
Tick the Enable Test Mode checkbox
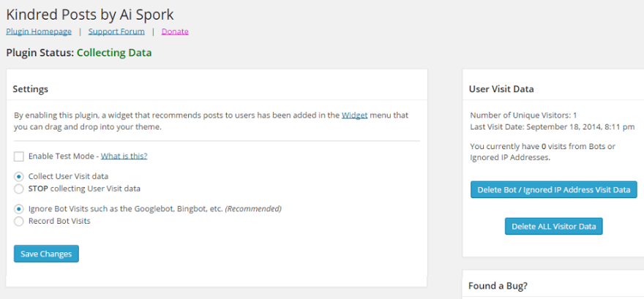click(x=19, y=156)
